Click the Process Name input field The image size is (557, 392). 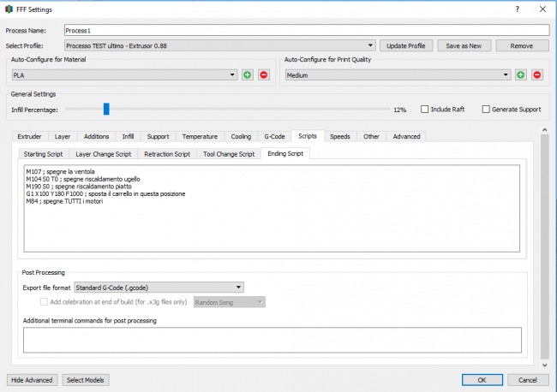(306, 30)
